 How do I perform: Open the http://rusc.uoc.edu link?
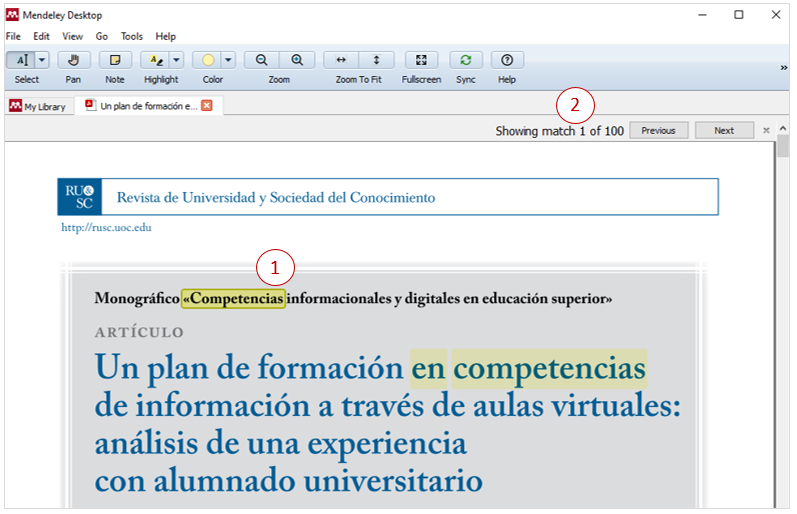106,227
